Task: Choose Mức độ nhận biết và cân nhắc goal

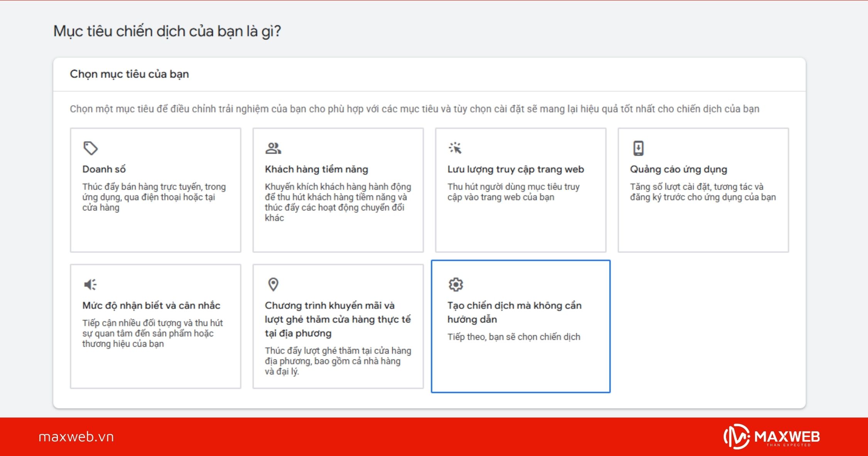Action: (x=155, y=326)
